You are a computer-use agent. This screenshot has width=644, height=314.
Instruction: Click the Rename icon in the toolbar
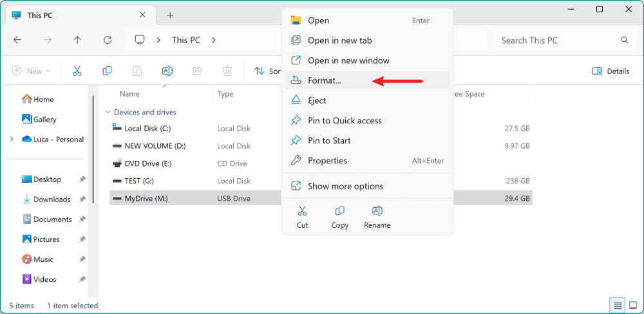(x=167, y=71)
